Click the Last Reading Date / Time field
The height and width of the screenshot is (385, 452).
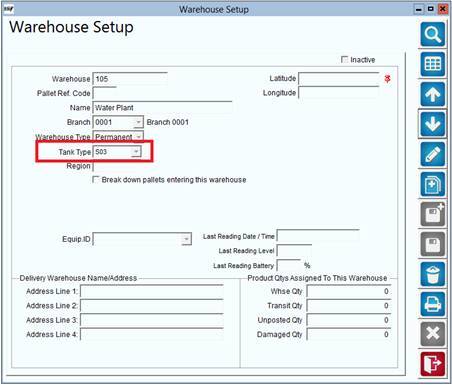(x=318, y=236)
